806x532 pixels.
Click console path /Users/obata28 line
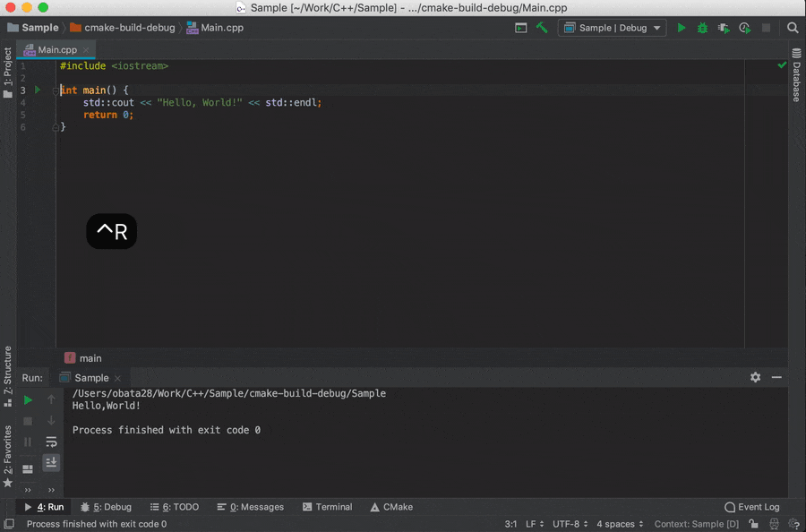(x=228, y=393)
